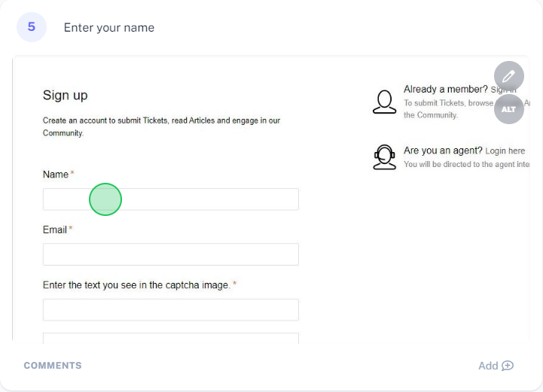Click the partially visible field below captcha
543x392 pixels.
coord(170,339)
